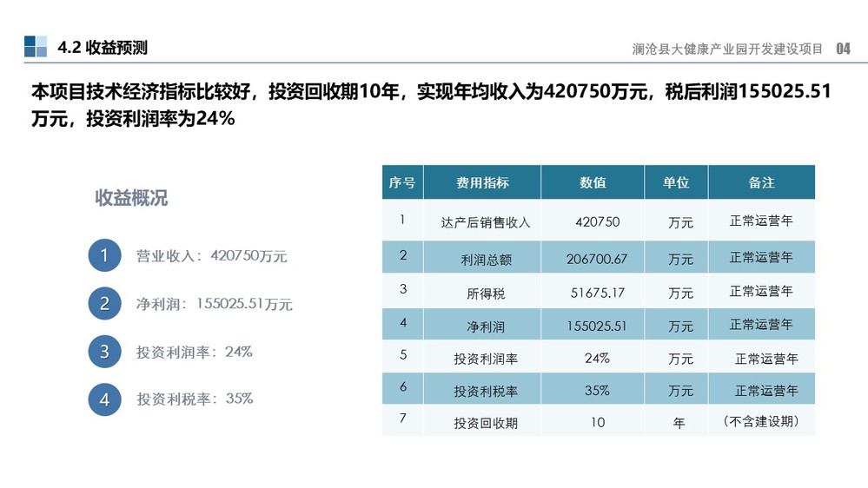The height and width of the screenshot is (488, 868).
Task: Click the blue squares logo beside 4.2 收益预测
Action: pyautogui.click(x=36, y=47)
